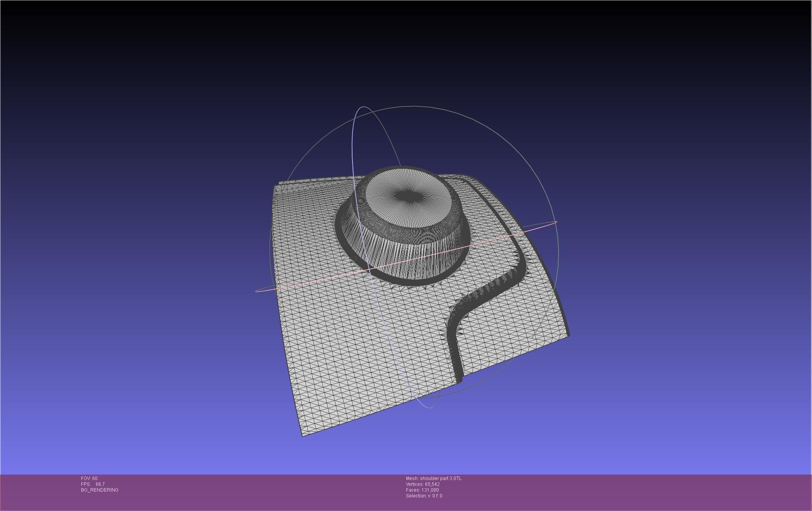Click the 'BO_RENDERING' status label

point(100,490)
